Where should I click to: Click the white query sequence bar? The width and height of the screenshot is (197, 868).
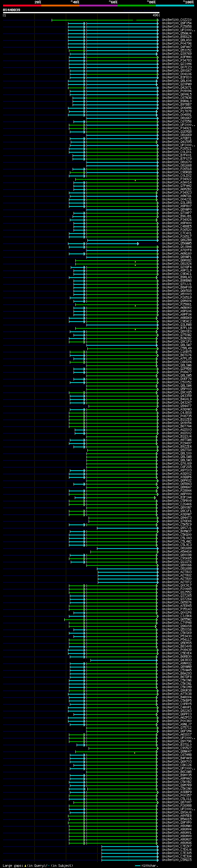point(81,13)
